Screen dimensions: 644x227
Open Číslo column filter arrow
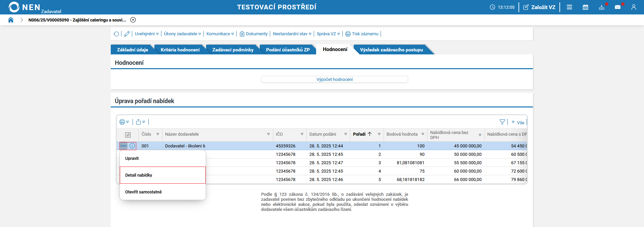pos(158,134)
